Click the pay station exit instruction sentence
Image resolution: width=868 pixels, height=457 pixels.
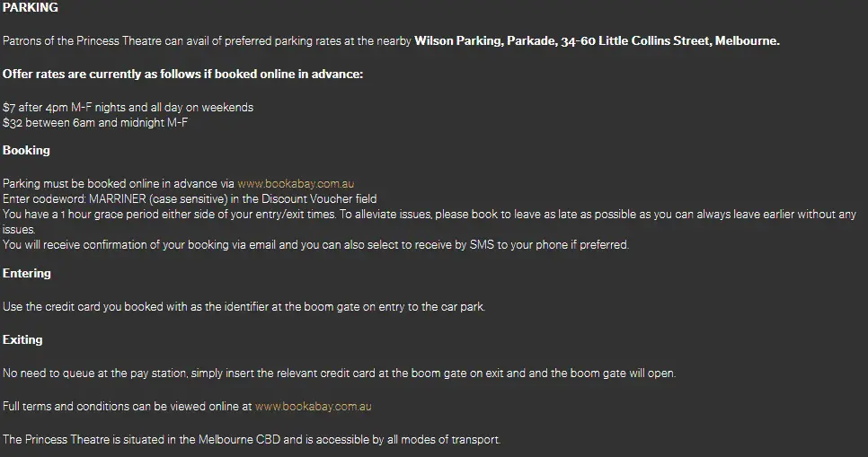(339, 373)
